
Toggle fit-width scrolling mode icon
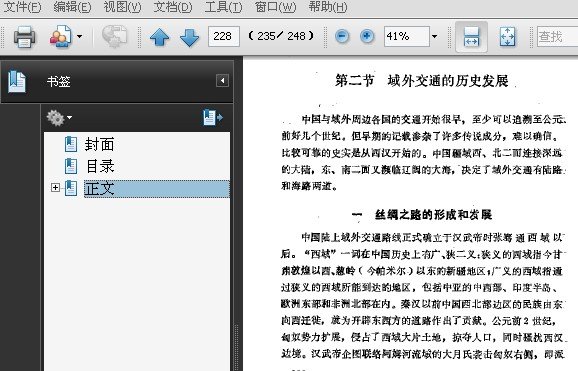[471, 37]
